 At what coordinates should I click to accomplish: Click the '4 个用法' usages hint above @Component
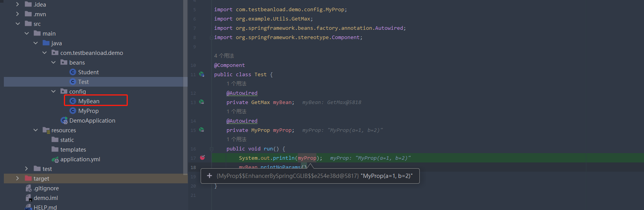[x=224, y=56]
